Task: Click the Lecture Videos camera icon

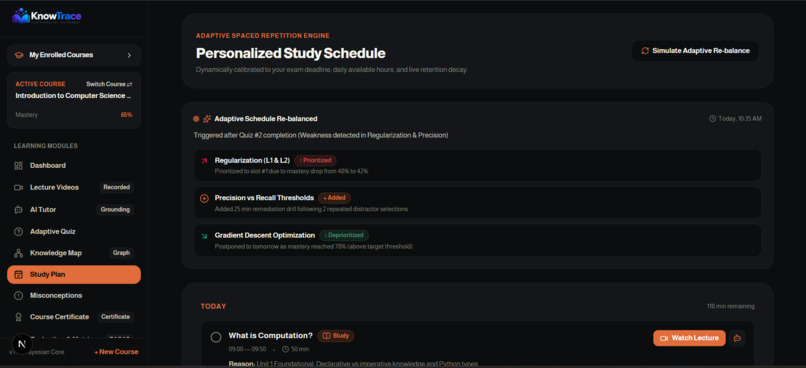Action: click(x=19, y=188)
